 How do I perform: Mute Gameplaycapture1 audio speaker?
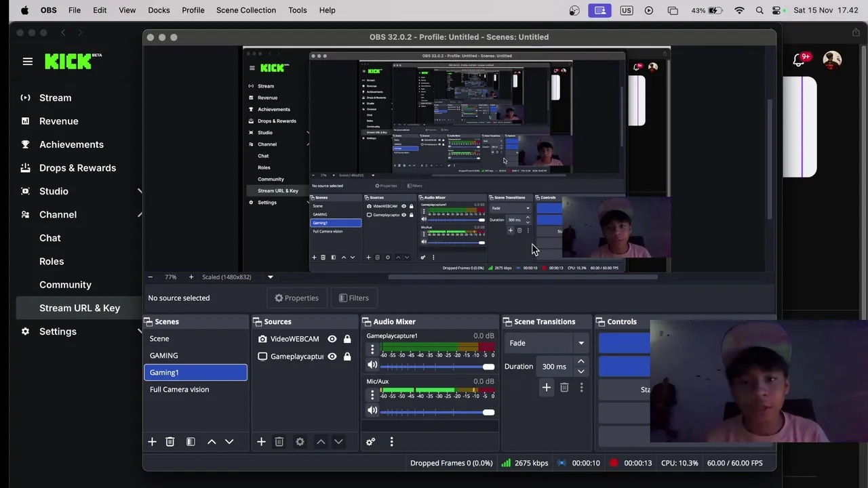[372, 366]
